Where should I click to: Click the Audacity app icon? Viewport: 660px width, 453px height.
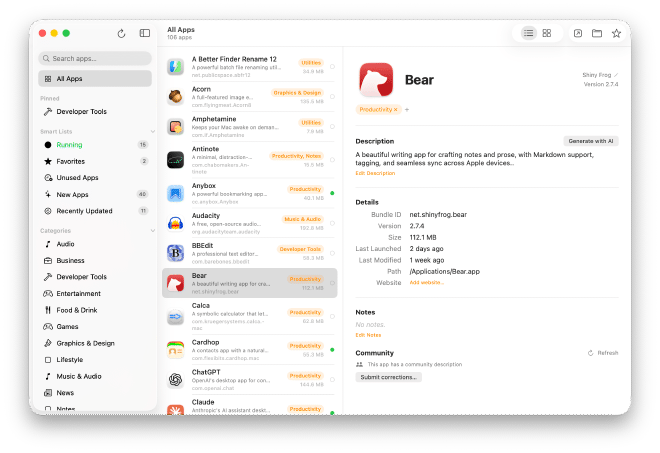176,223
